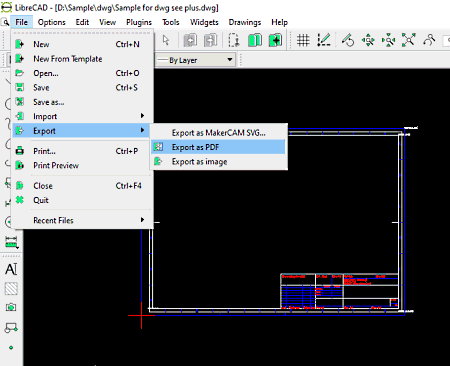The image size is (450, 366).
Task: Toggle draft mode pencil icon
Action: click(323, 40)
